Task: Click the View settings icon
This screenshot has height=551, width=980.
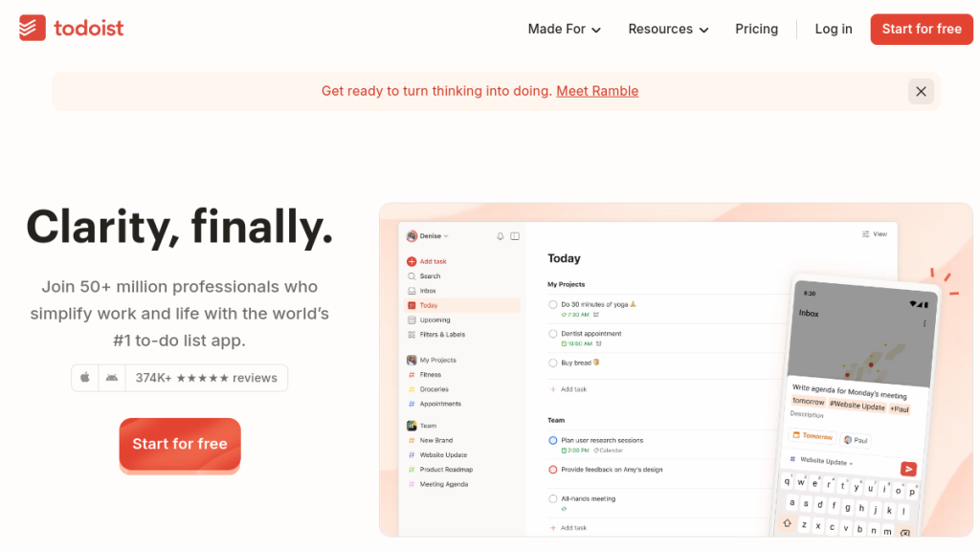Action: click(866, 234)
